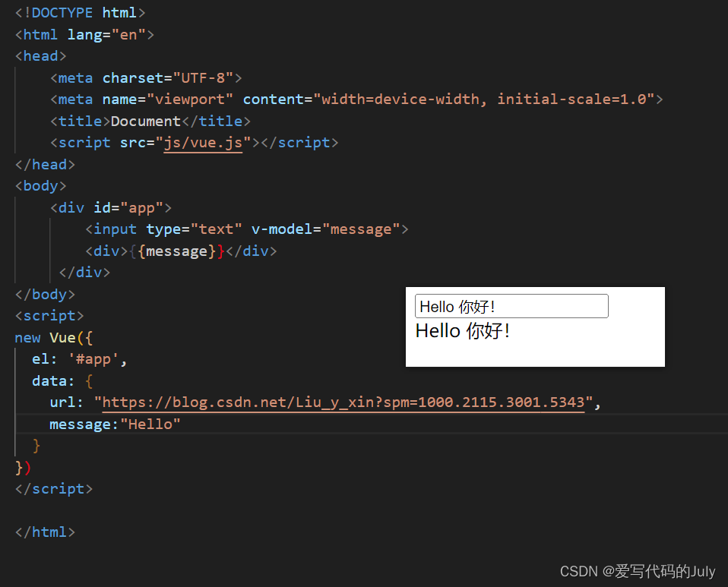Click the opening '<head>' tag
The height and width of the screenshot is (587, 728).
pos(41,56)
